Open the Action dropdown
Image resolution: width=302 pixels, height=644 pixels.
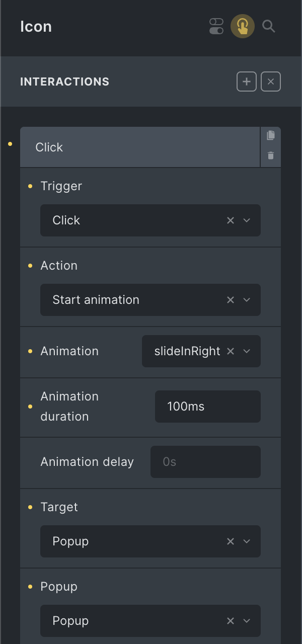pos(247,300)
